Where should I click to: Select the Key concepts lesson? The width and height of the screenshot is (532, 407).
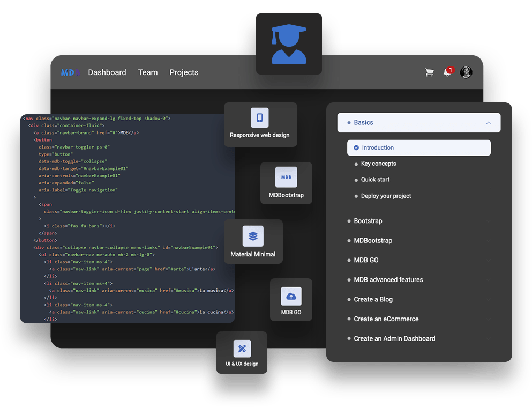point(378,164)
